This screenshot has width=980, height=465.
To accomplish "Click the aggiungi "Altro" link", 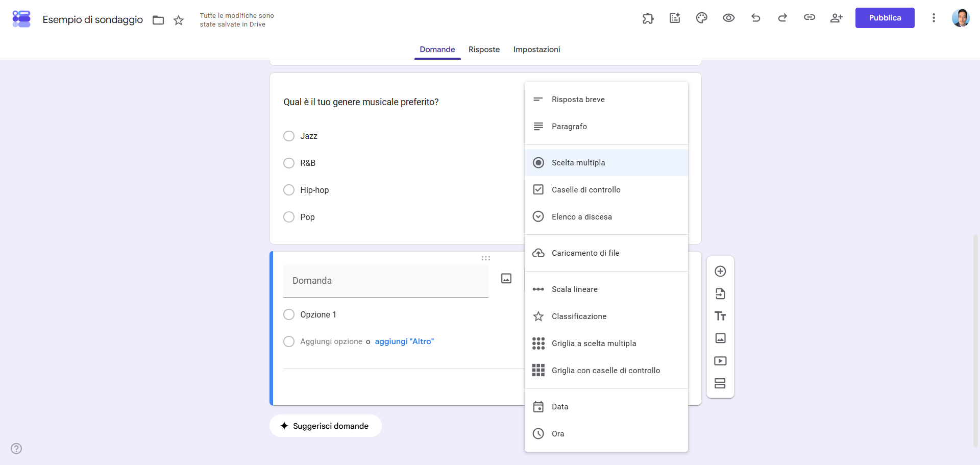I will click(404, 341).
